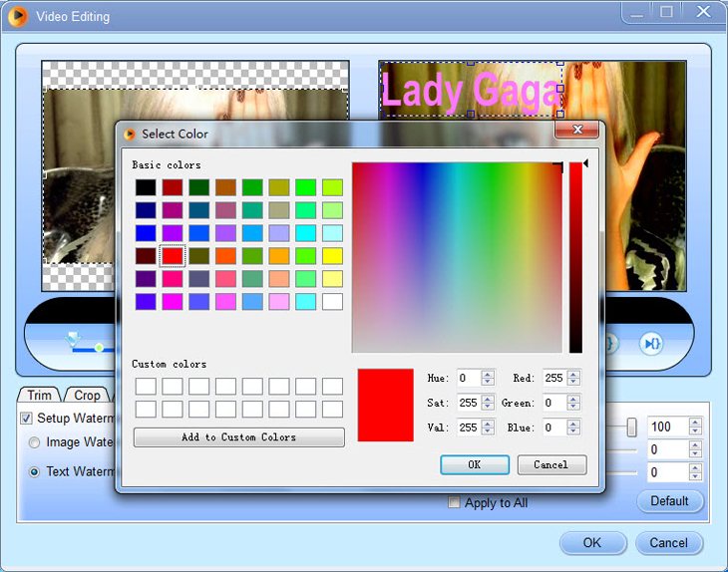The image size is (728, 572).
Task: Increase the 100 value spinner
Action: pos(695,423)
